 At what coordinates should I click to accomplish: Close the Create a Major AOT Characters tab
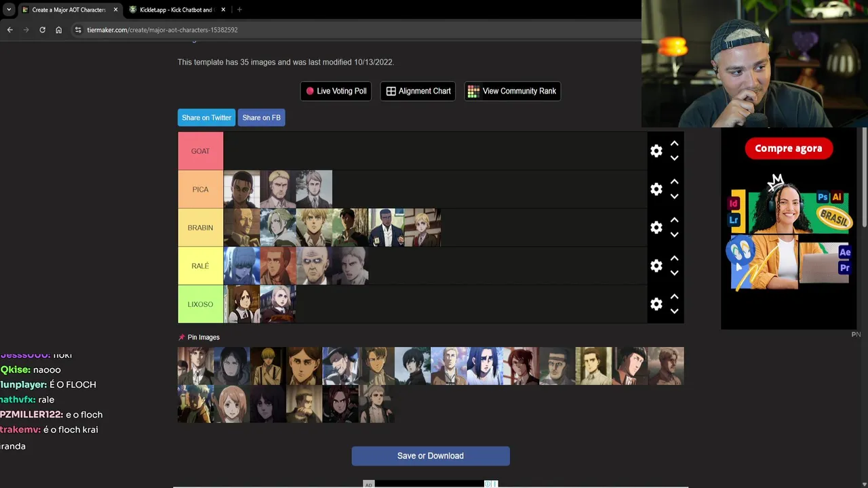pos(115,9)
